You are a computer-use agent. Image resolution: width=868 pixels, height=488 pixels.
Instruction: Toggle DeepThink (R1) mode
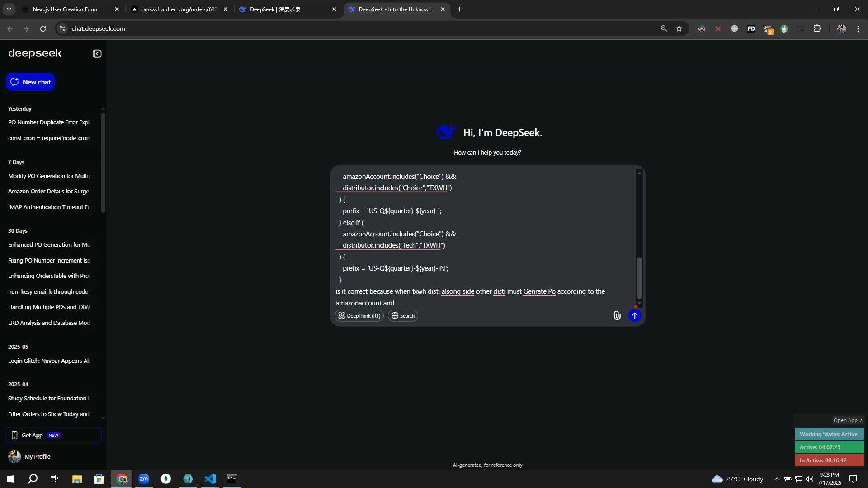[359, 316]
